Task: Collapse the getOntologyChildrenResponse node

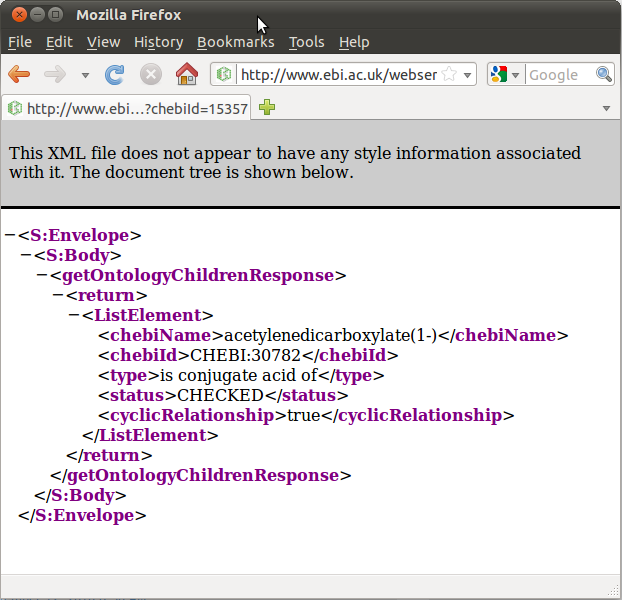Action: point(42,276)
